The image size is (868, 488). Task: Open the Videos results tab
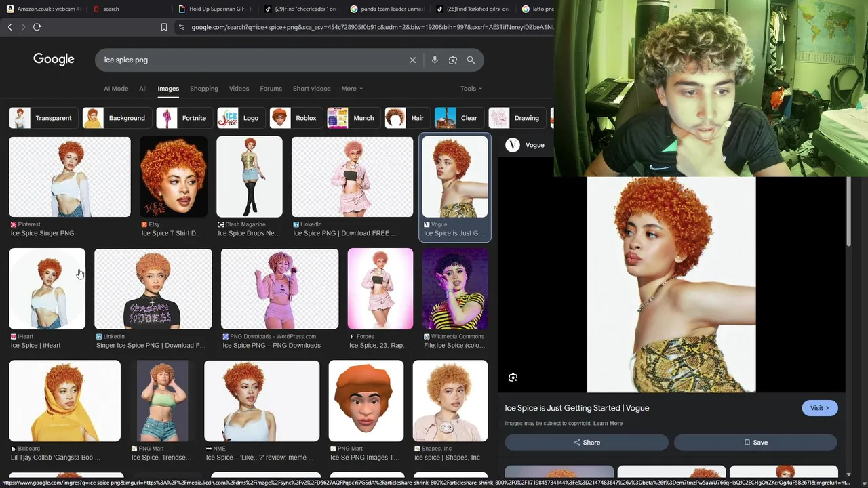[x=239, y=89]
